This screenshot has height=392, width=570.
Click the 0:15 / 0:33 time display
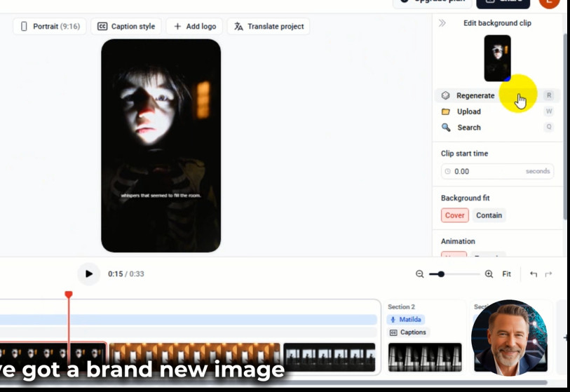click(x=126, y=273)
